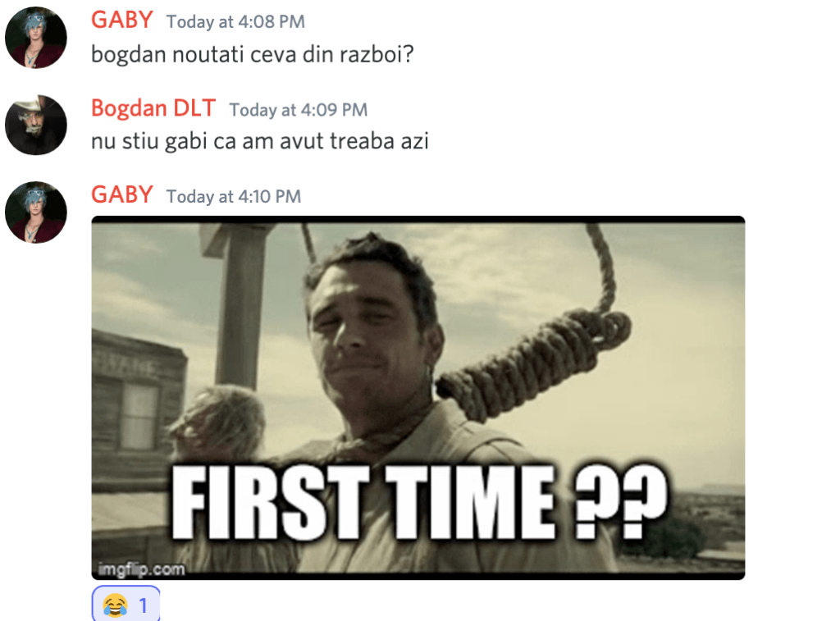Select the message "bogdan noutati ceva din razboi?"
The width and height of the screenshot is (840, 621).
(253, 54)
